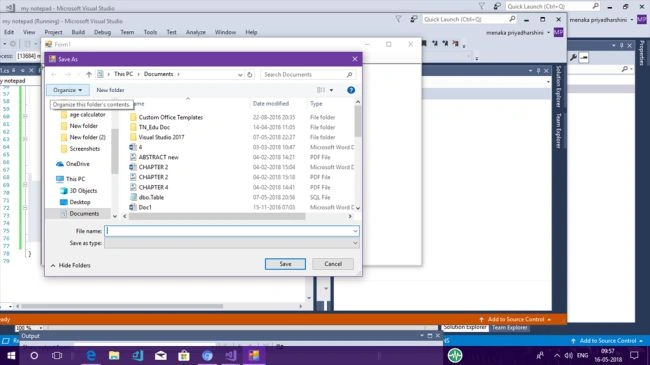Open Task View on the taskbar

click(57, 355)
